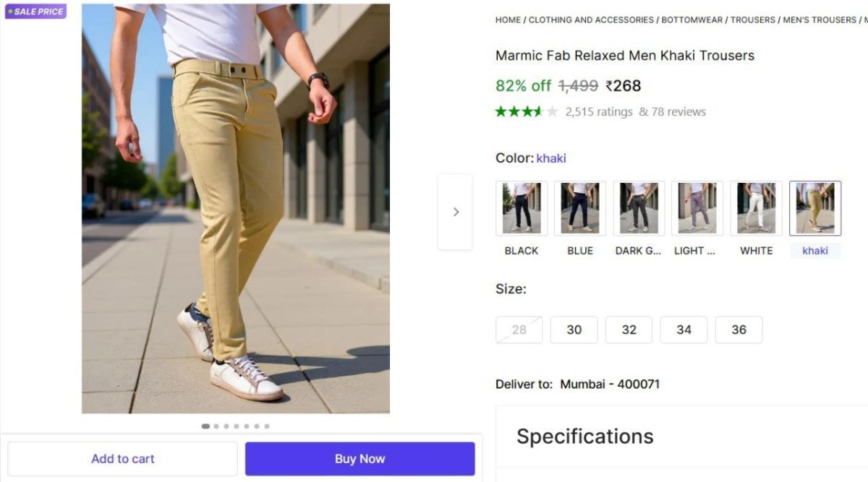
Task: Click the star rating stars
Action: (x=527, y=111)
